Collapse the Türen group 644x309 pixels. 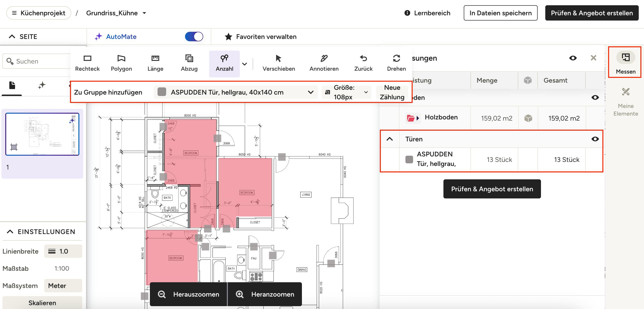(x=389, y=139)
